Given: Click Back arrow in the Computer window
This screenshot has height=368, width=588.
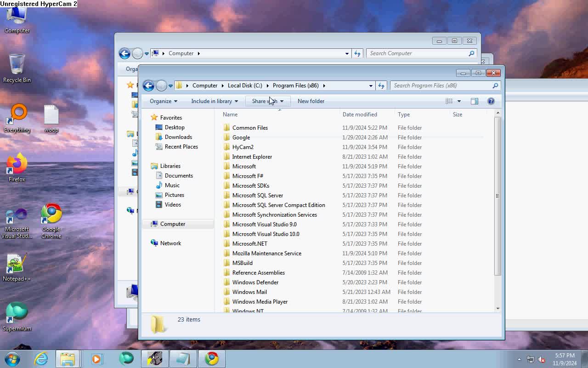Looking at the screenshot, I should click(x=124, y=53).
